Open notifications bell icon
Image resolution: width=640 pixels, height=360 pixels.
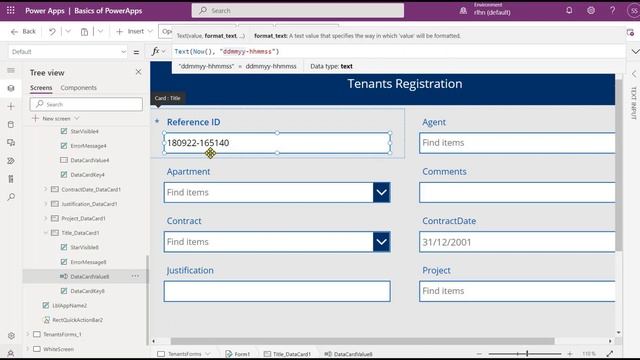tap(569, 10)
